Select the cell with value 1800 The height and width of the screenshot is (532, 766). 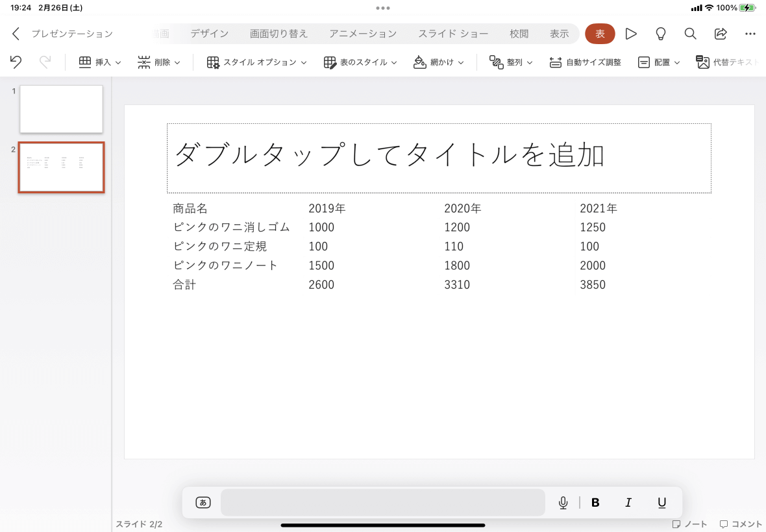point(457,265)
